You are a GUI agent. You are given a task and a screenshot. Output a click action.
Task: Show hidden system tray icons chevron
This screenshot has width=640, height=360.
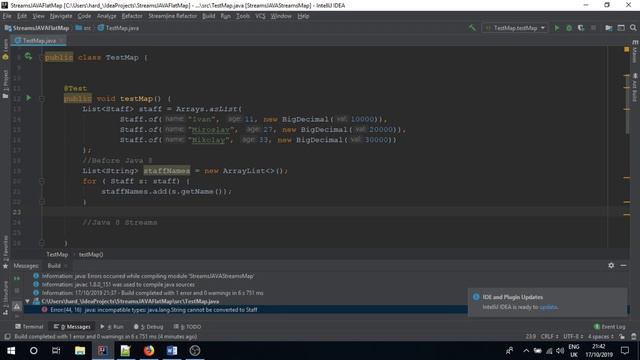click(526, 351)
